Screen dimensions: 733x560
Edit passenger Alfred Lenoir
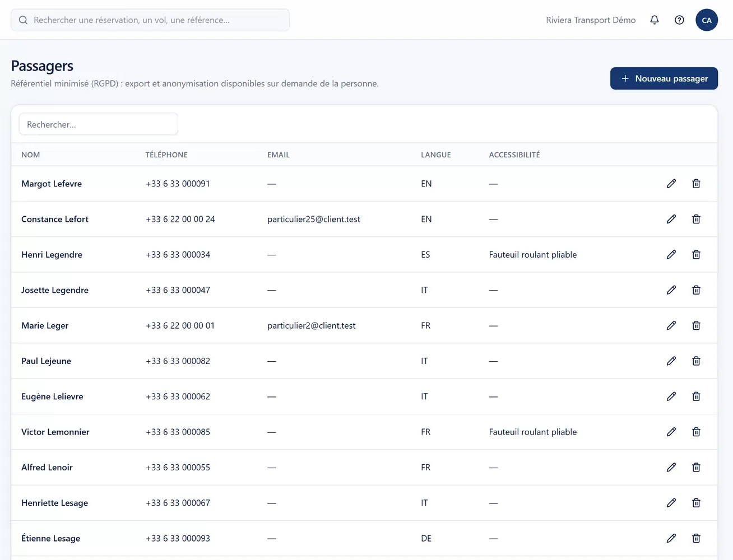(x=671, y=468)
